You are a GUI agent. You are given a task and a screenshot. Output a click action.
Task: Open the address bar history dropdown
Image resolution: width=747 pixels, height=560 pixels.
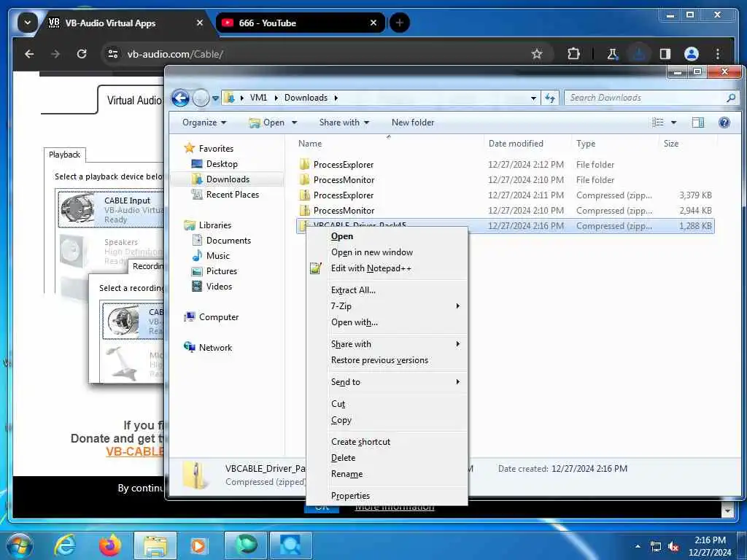(x=533, y=98)
